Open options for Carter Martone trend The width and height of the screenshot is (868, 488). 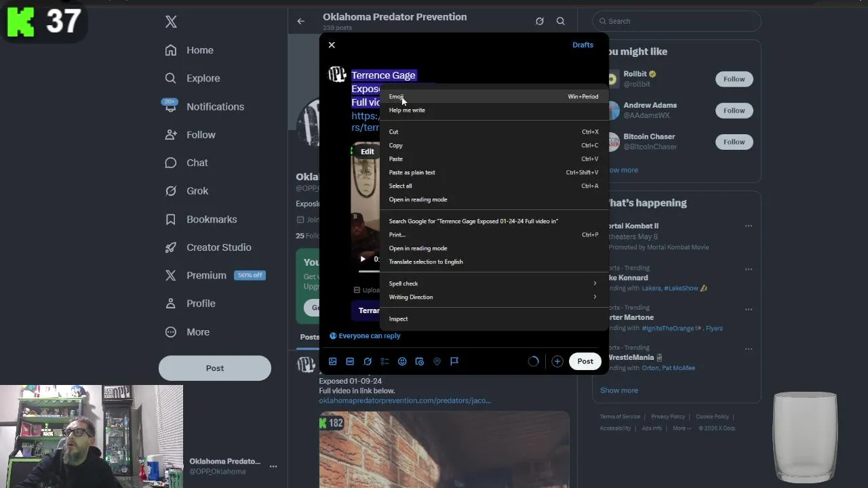(749, 309)
